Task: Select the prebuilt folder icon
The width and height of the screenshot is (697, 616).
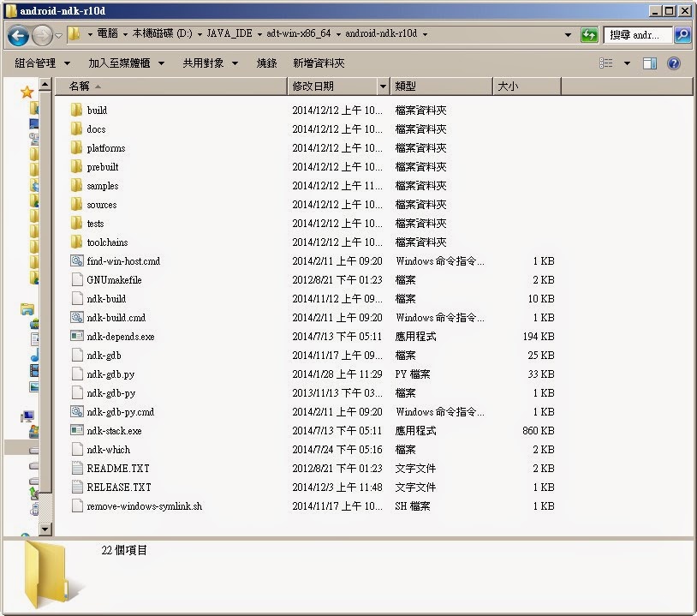Action: coord(76,167)
